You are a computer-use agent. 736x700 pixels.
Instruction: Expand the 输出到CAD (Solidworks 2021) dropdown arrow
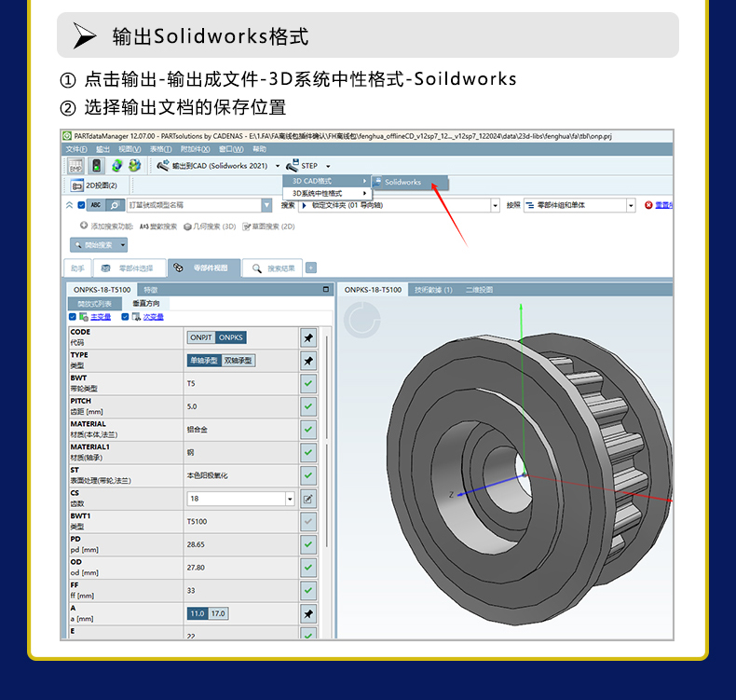[278, 167]
